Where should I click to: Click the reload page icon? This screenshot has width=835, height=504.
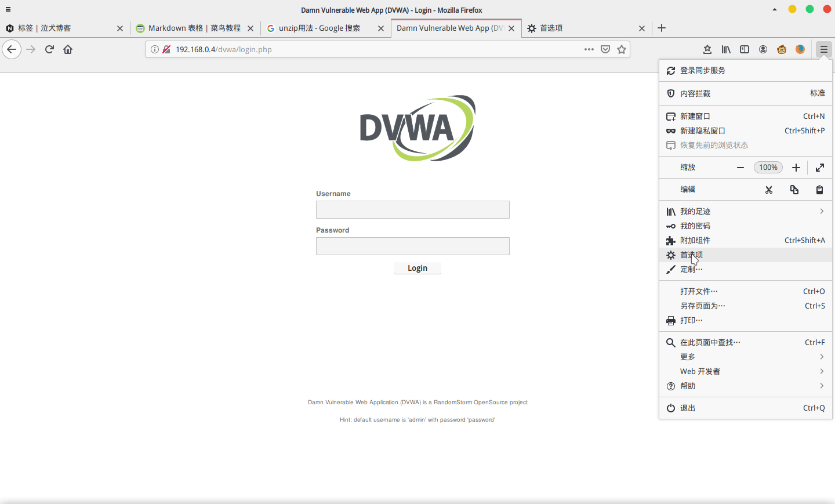click(49, 49)
